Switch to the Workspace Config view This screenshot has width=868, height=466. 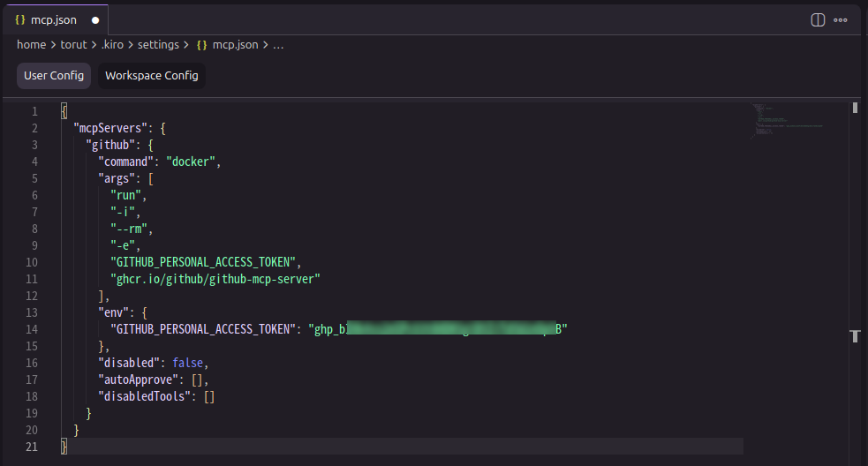pyautogui.click(x=151, y=75)
